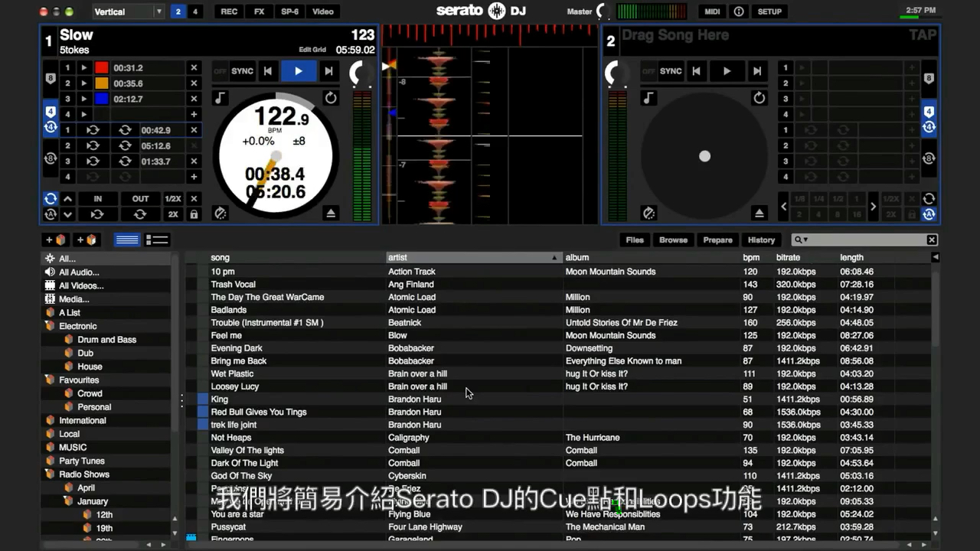Add cue point in empty slot 4
Viewport: 980px width, 551px height.
pos(194,114)
